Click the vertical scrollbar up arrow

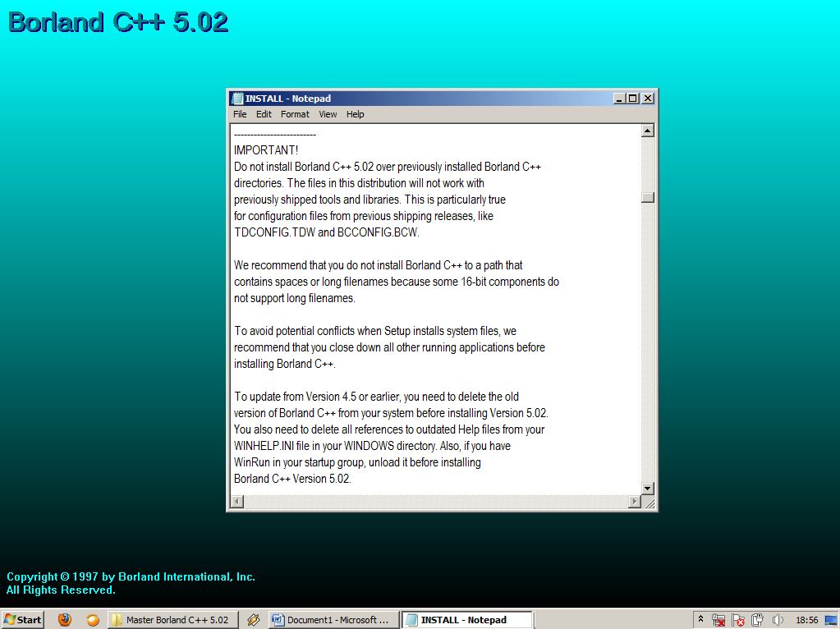[x=648, y=131]
